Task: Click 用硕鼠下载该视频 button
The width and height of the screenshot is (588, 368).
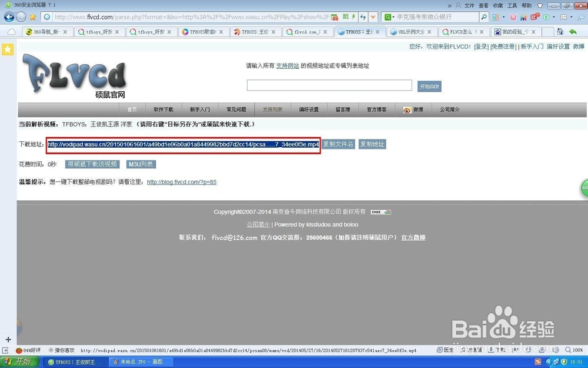Action: [x=92, y=164]
